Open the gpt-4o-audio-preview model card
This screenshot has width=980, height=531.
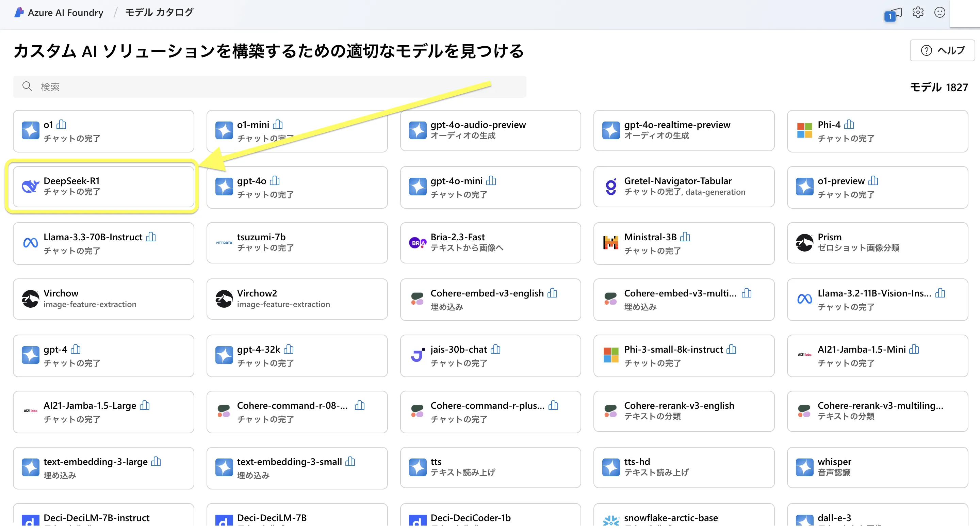490,131
